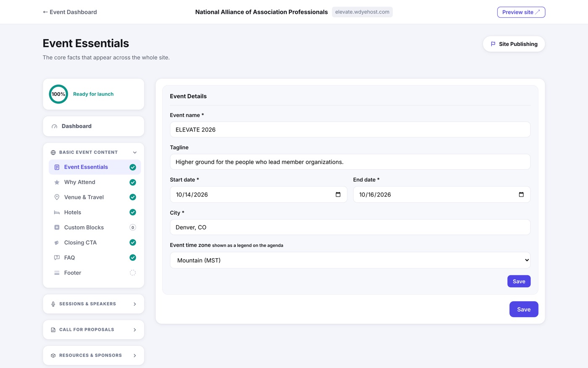Select Custom Blocks in the sidebar
The height and width of the screenshot is (368, 588).
95,228
